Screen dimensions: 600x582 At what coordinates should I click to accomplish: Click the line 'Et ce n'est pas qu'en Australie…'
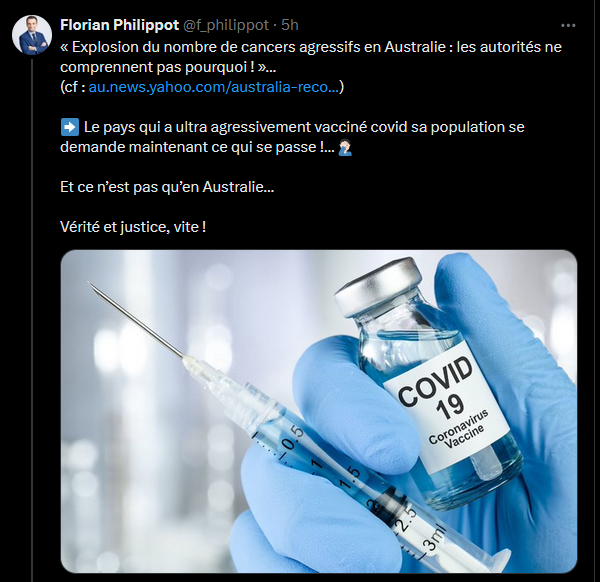click(167, 187)
